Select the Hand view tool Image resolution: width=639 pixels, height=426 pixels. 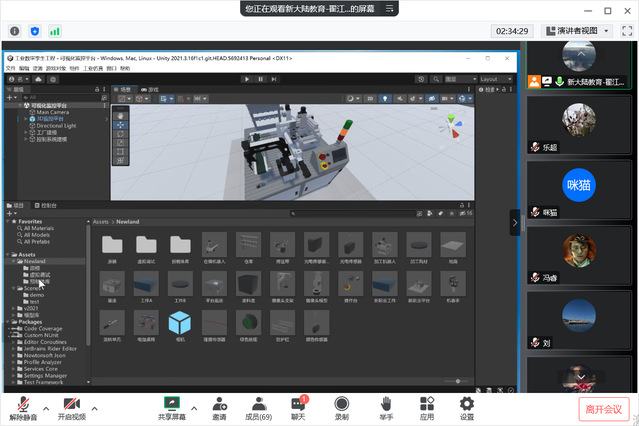pyautogui.click(x=121, y=115)
